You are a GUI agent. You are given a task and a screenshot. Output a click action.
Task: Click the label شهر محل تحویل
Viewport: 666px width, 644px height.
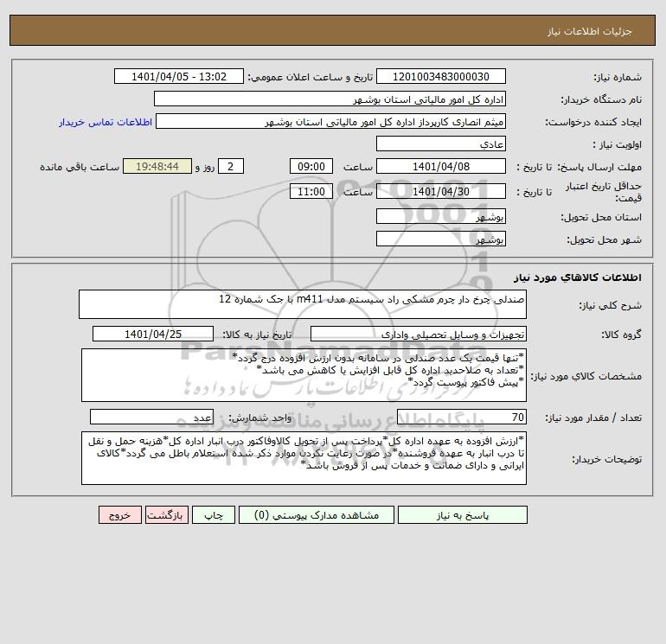(x=604, y=239)
